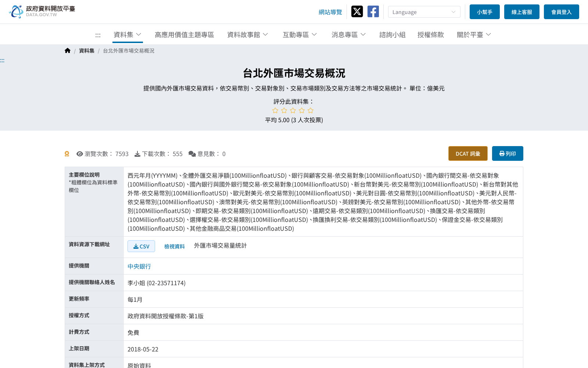
Task: Click 資料集 breadcrumb link
Action: coord(87,51)
